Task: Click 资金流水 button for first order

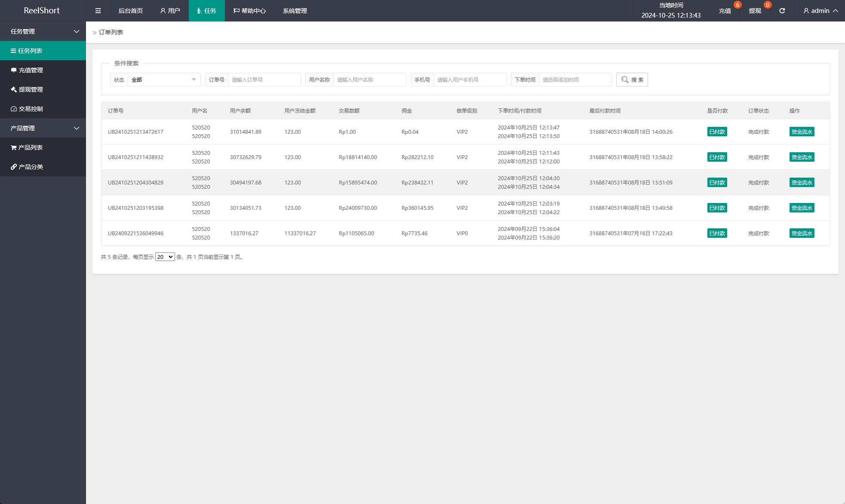Action: pyautogui.click(x=802, y=132)
